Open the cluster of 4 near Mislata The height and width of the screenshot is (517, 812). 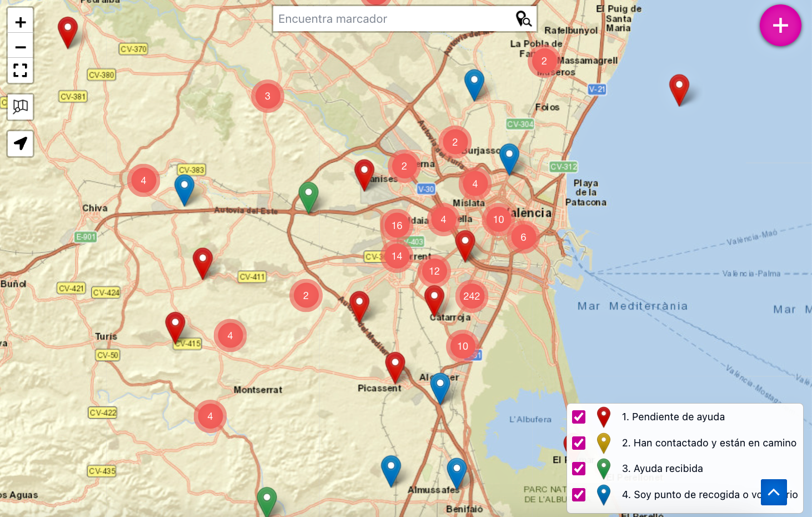click(475, 184)
